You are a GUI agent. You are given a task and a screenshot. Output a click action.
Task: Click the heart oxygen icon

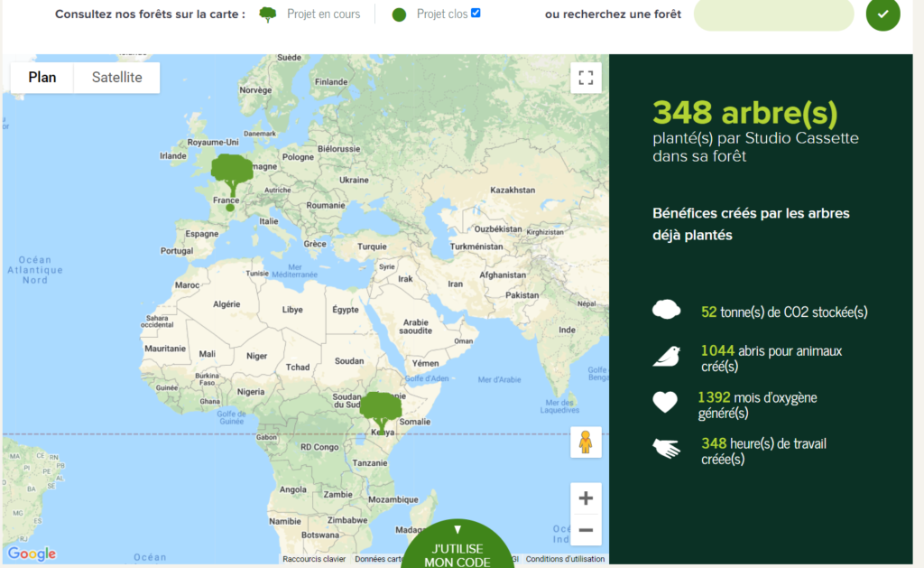(x=665, y=402)
